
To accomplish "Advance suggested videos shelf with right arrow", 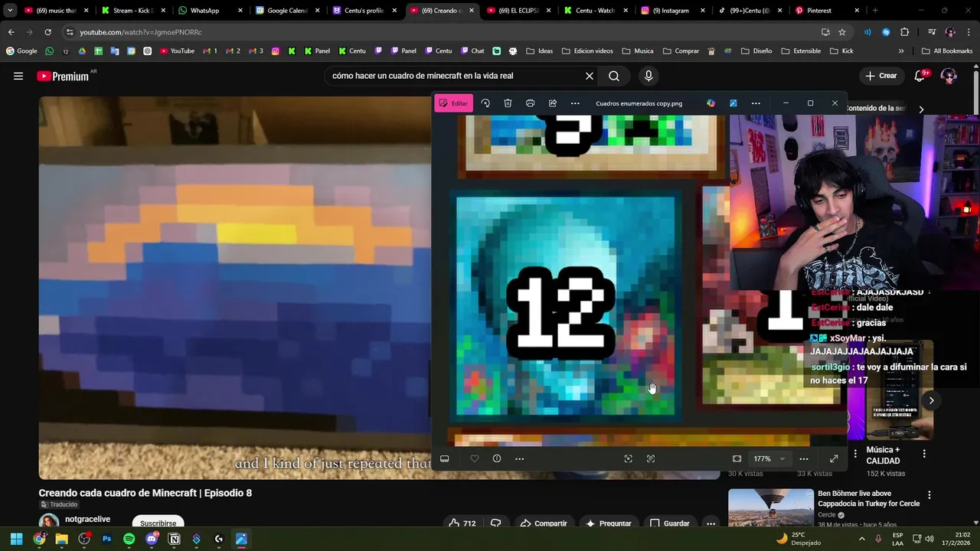I will point(931,400).
